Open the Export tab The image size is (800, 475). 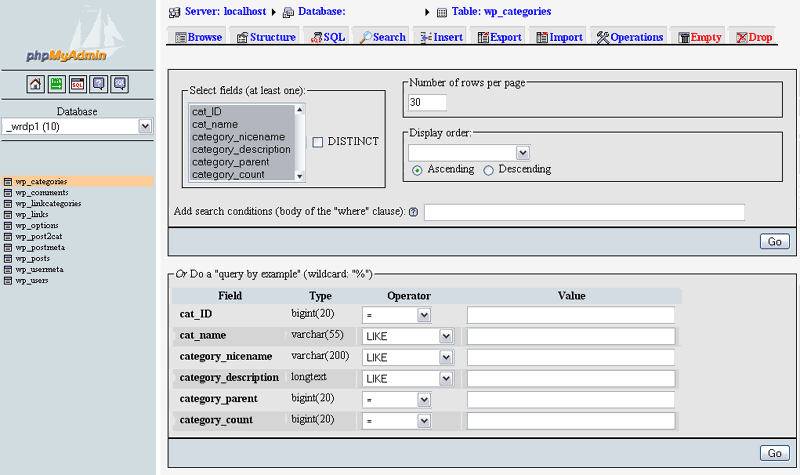tap(499, 37)
